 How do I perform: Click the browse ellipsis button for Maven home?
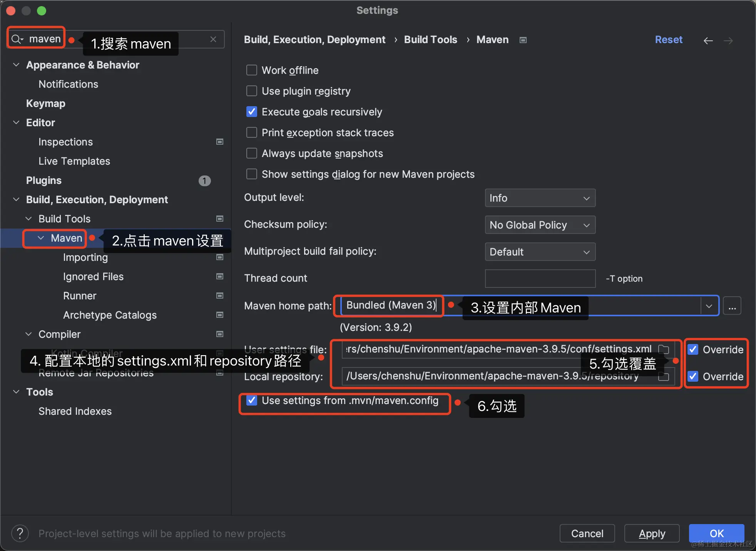tap(732, 306)
